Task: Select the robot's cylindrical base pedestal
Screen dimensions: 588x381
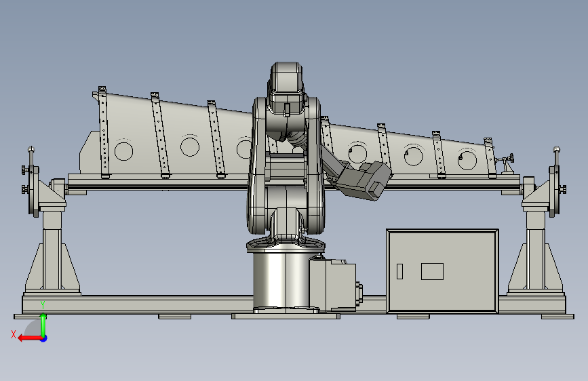Action: point(281,281)
